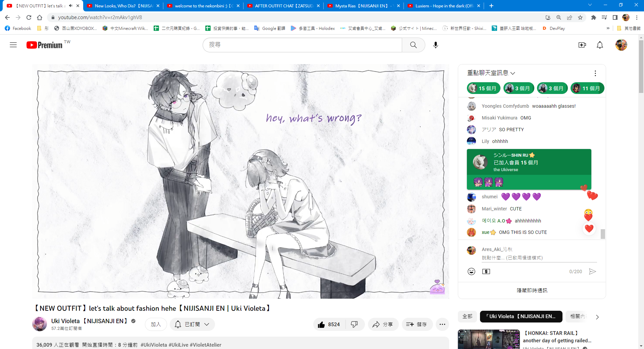The width and height of the screenshot is (644, 349).
Task: Click the YouTube search input field
Action: tap(302, 45)
